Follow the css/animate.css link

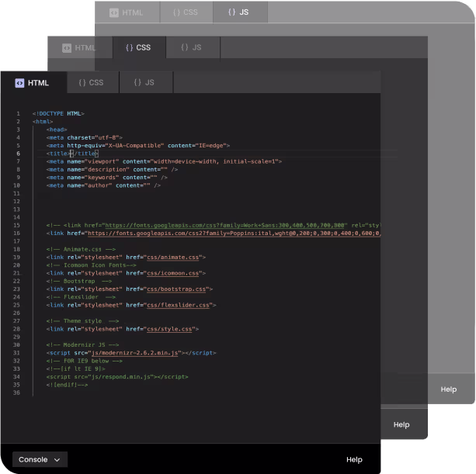click(x=172, y=257)
